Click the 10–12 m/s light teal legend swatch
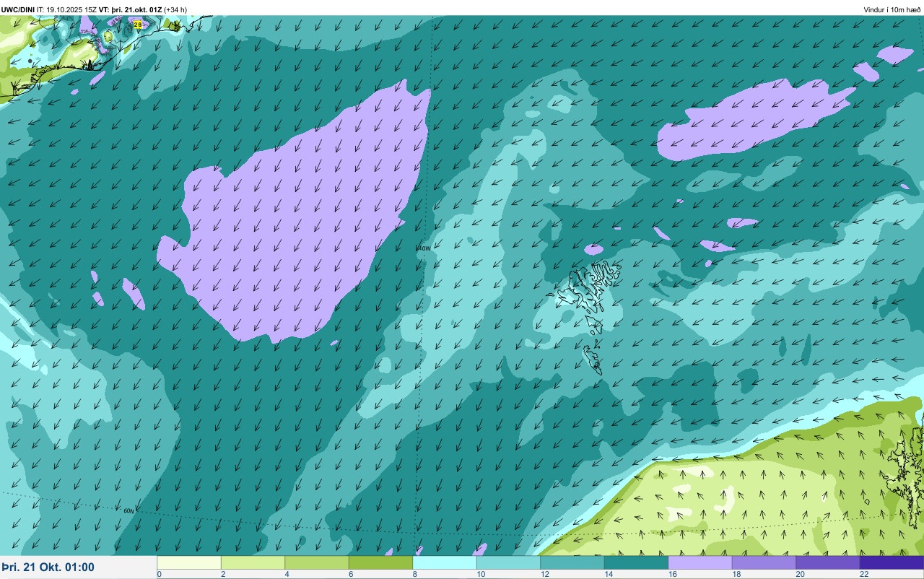924x579 pixels. [508, 562]
